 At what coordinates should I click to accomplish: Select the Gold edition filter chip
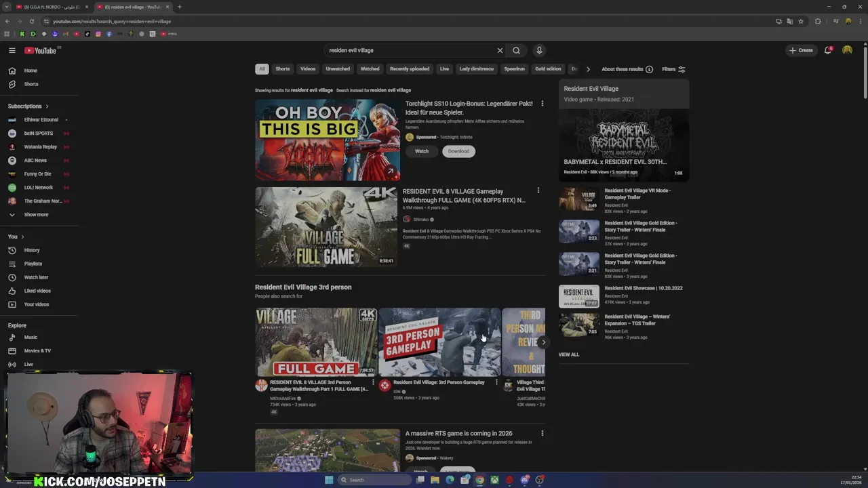[548, 68]
